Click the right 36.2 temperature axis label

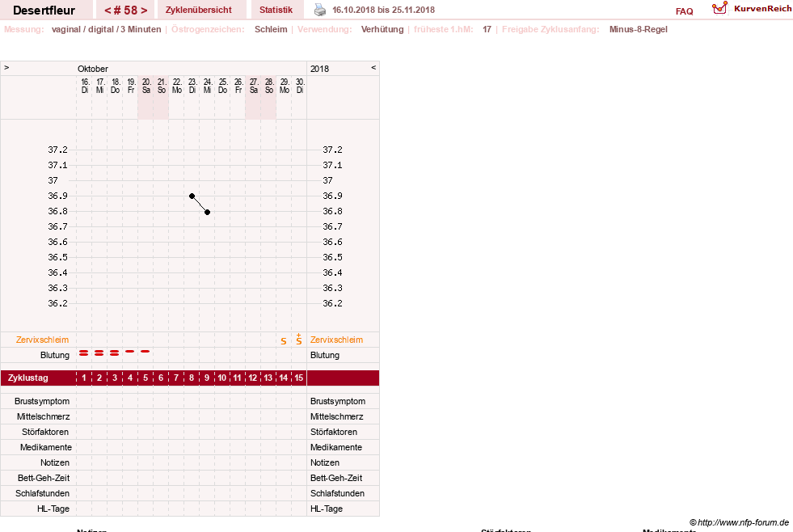click(x=332, y=303)
